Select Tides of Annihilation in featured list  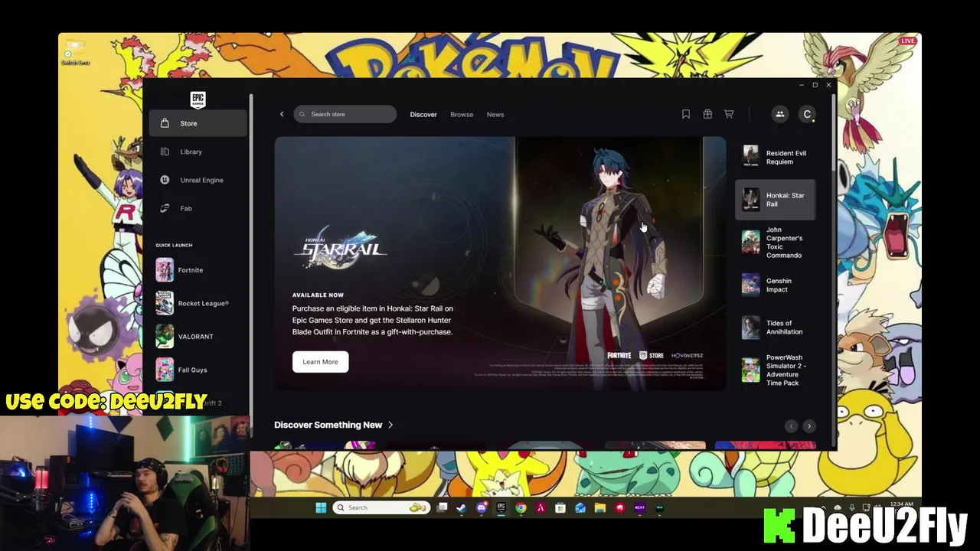coord(775,328)
